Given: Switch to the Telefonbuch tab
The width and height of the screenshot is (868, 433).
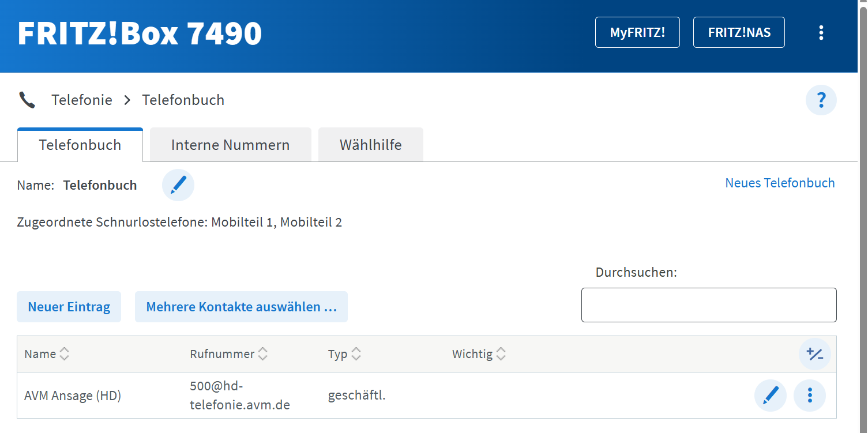Looking at the screenshot, I should tap(80, 145).
